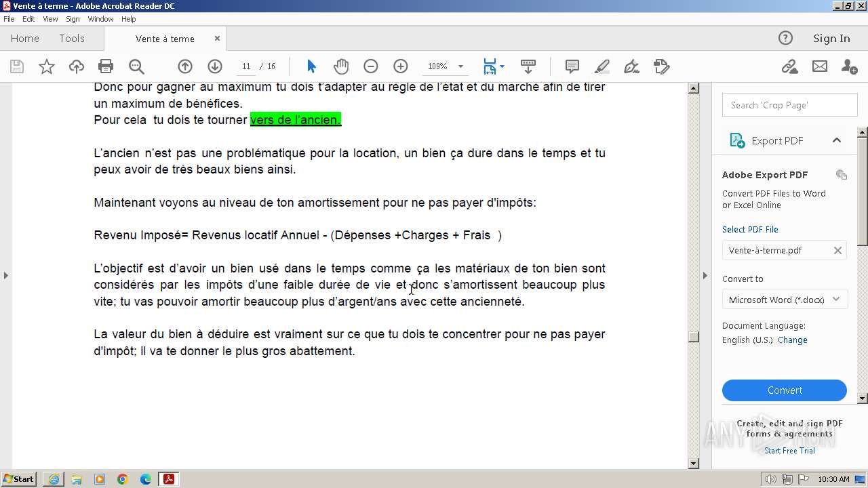Select the arrow selection tool
868x488 pixels.
pyautogui.click(x=311, y=66)
